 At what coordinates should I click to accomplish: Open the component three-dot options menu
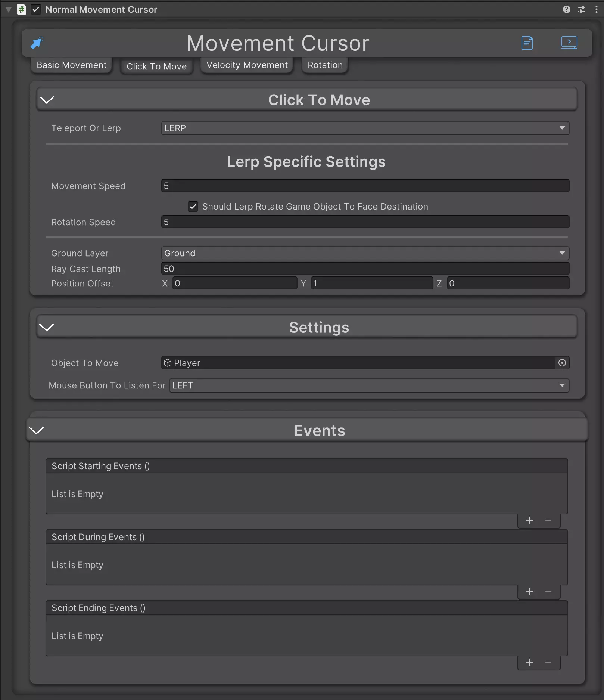[596, 9]
